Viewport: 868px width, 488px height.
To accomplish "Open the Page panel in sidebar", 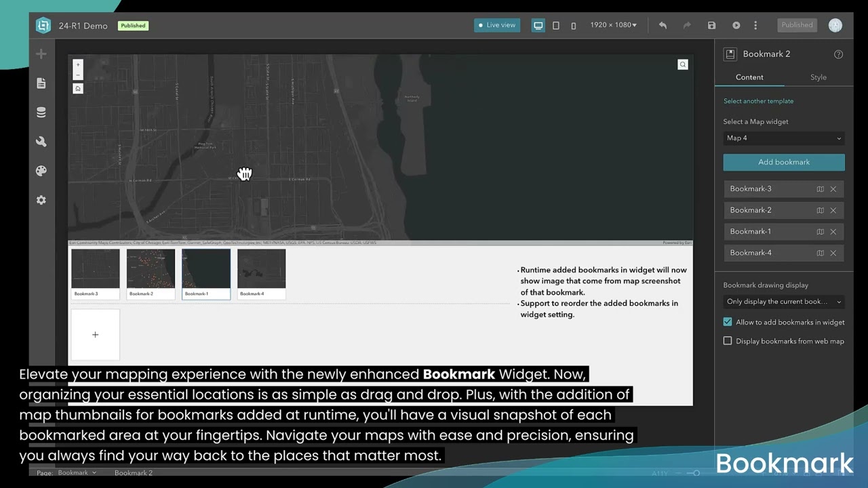I will pyautogui.click(x=41, y=83).
